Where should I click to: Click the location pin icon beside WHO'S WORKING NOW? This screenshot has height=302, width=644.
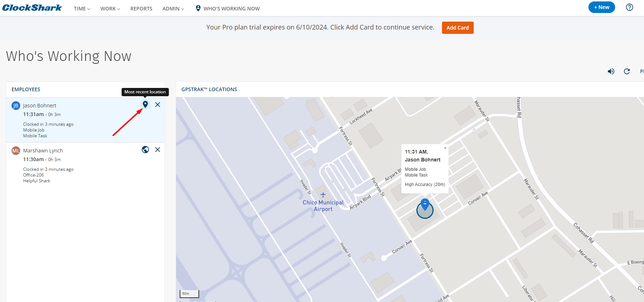pyautogui.click(x=198, y=8)
